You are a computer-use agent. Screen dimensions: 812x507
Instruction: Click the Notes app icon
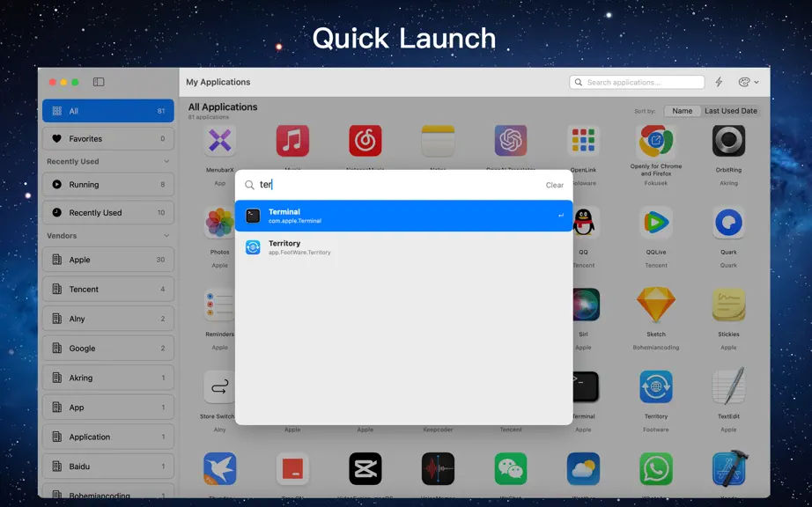pos(438,140)
